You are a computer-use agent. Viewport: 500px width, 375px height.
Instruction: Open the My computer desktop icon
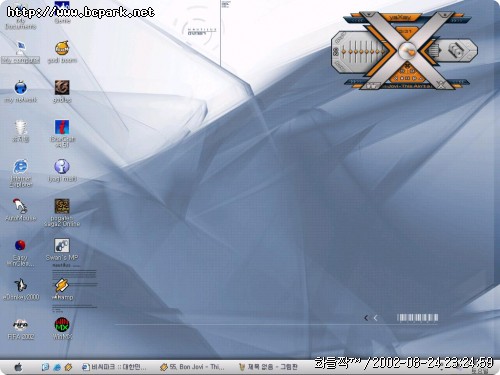pos(20,52)
